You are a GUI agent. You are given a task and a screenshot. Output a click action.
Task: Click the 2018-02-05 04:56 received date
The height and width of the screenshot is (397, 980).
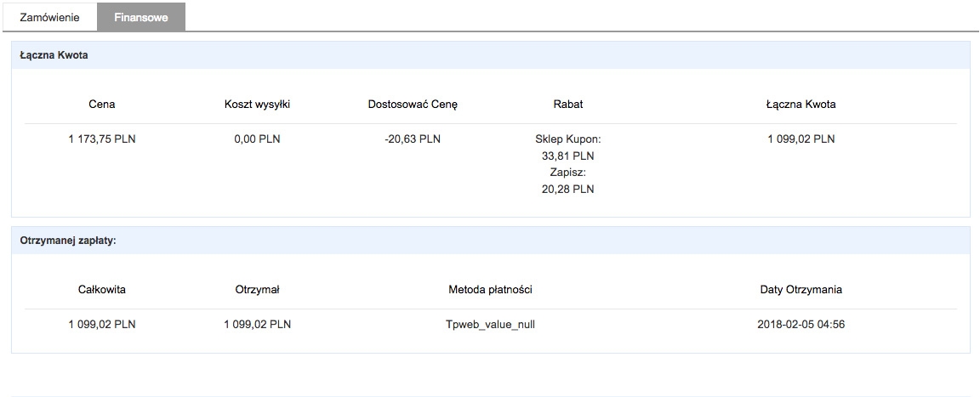click(x=801, y=325)
